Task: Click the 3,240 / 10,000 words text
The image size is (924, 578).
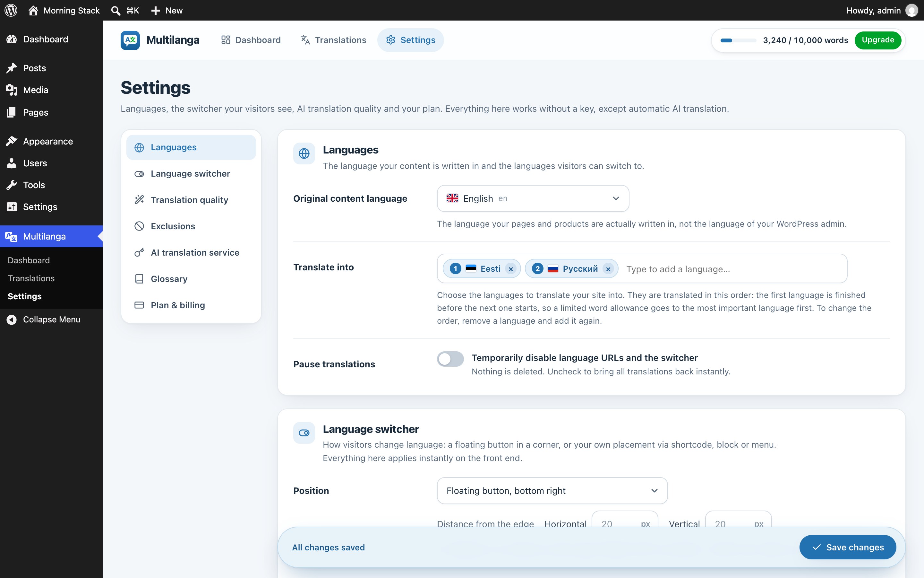Action: coord(805,40)
